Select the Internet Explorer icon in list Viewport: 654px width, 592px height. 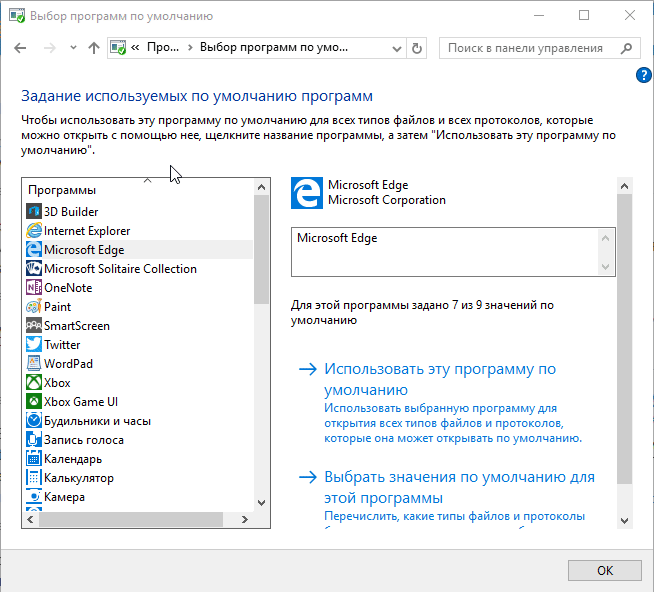[33, 231]
